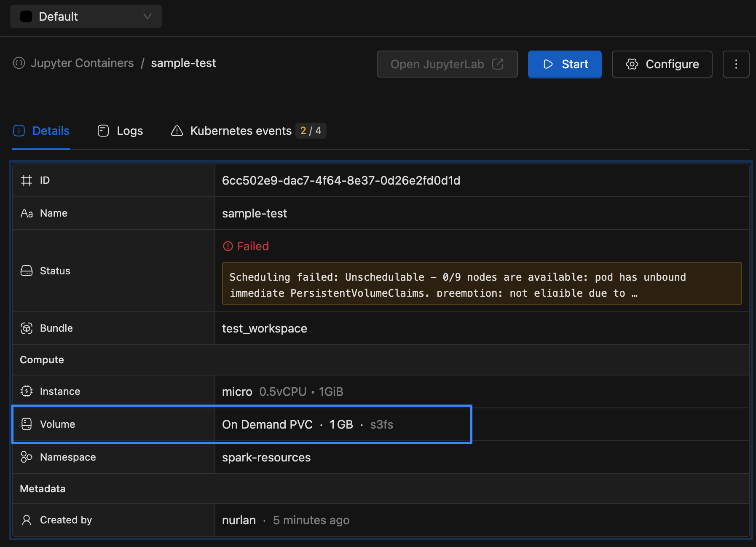
Task: Click the Jupyter Containers breadcrumb link
Action: (x=82, y=63)
